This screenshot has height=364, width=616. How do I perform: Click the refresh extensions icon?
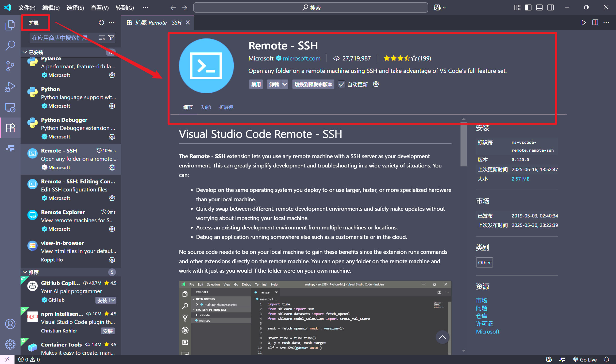click(x=101, y=23)
